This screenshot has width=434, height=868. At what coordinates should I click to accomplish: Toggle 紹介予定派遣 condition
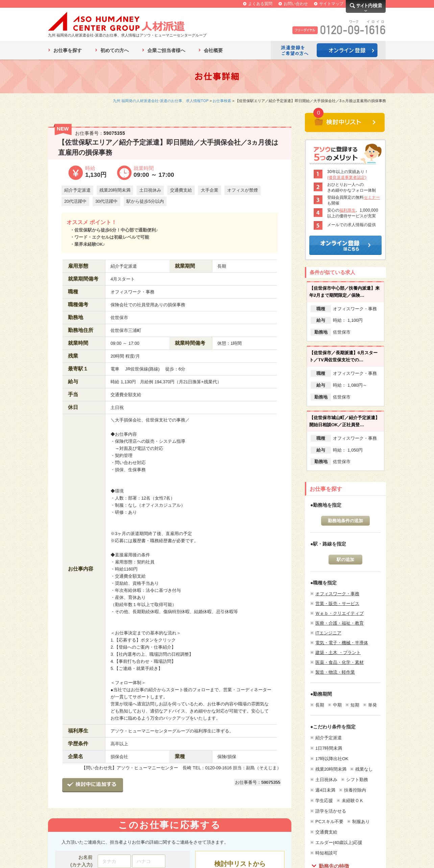click(326, 738)
